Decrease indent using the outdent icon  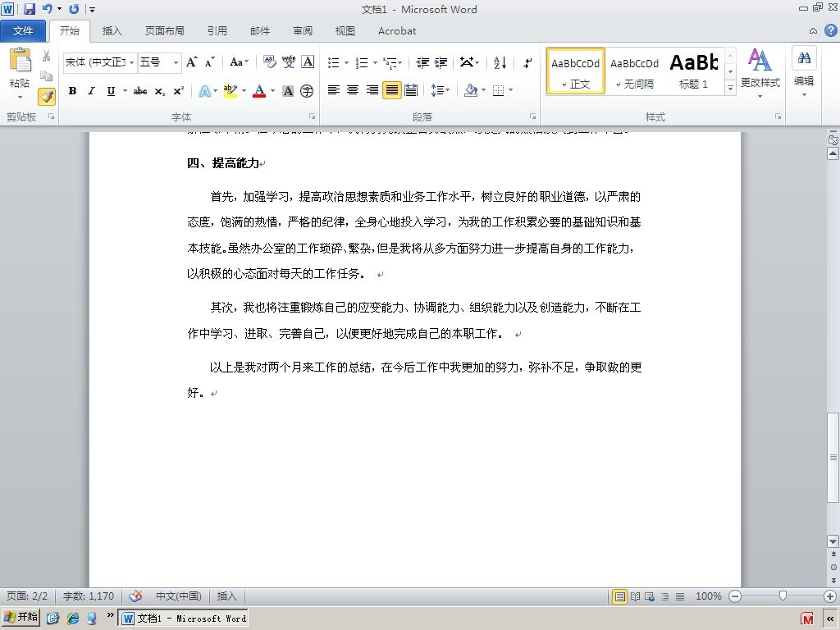click(x=422, y=62)
